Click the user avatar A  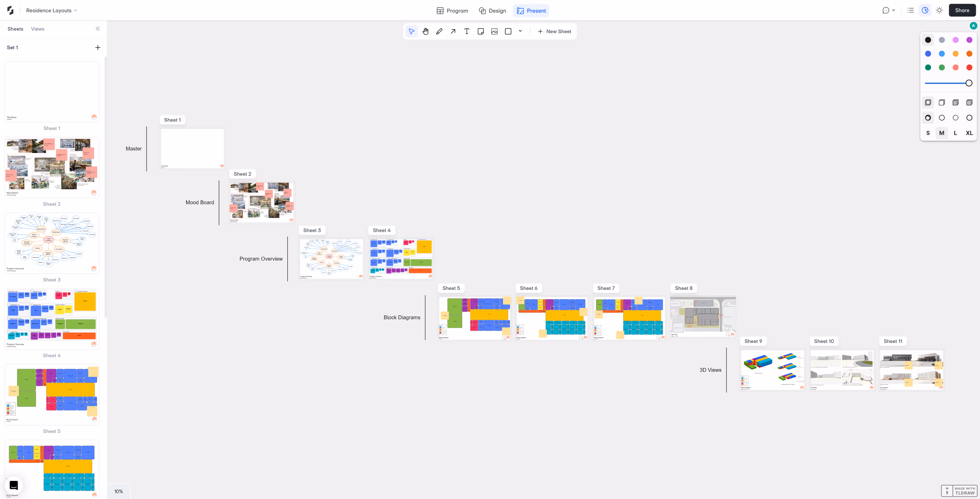pyautogui.click(x=973, y=26)
